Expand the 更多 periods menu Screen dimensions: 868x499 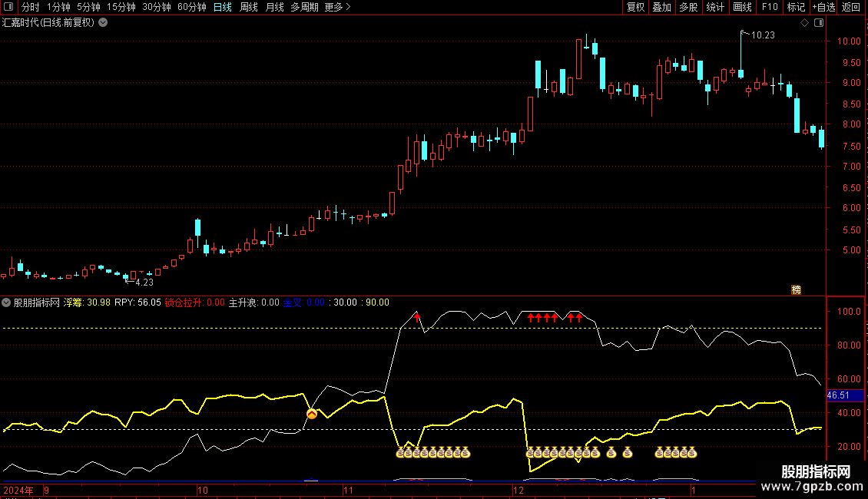(x=338, y=7)
